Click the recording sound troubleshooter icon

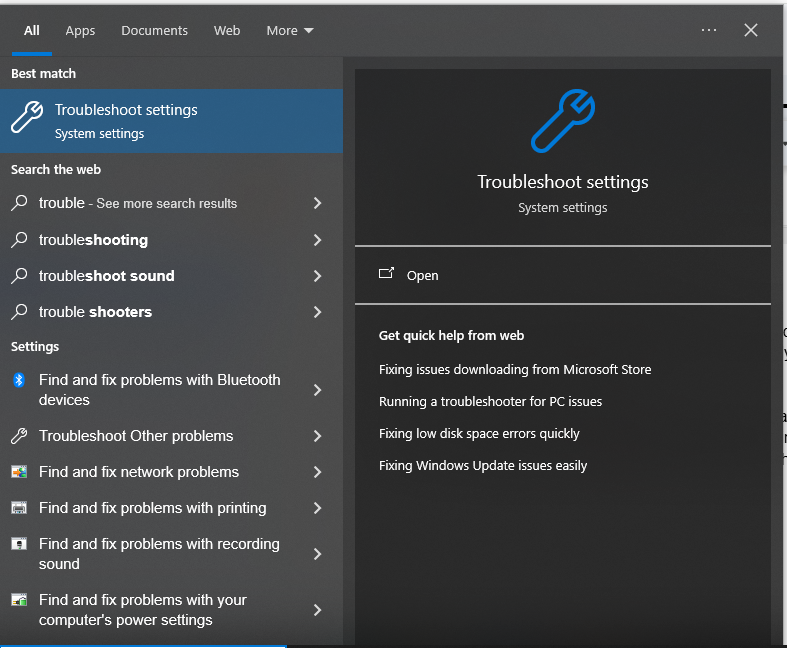point(19,544)
